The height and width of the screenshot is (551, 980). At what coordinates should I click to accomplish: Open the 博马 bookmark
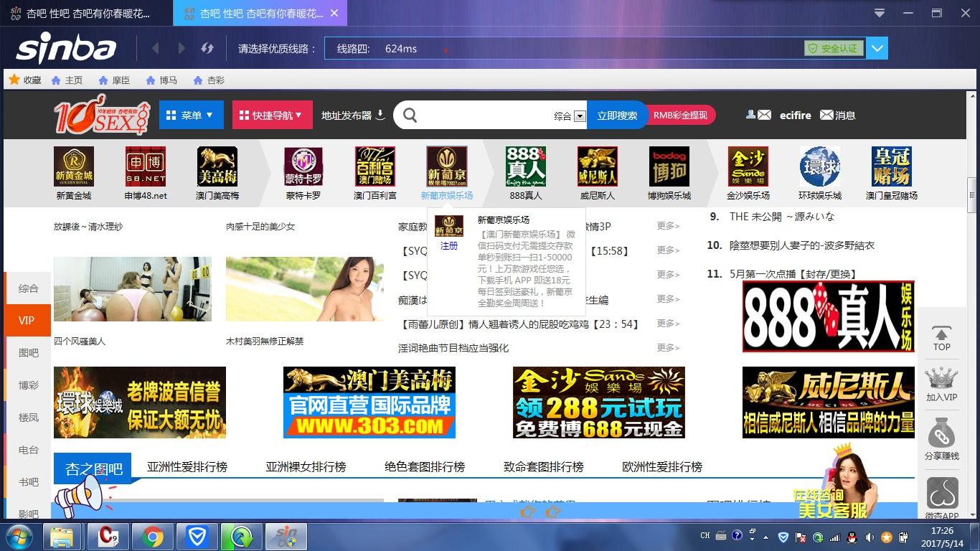(161, 80)
